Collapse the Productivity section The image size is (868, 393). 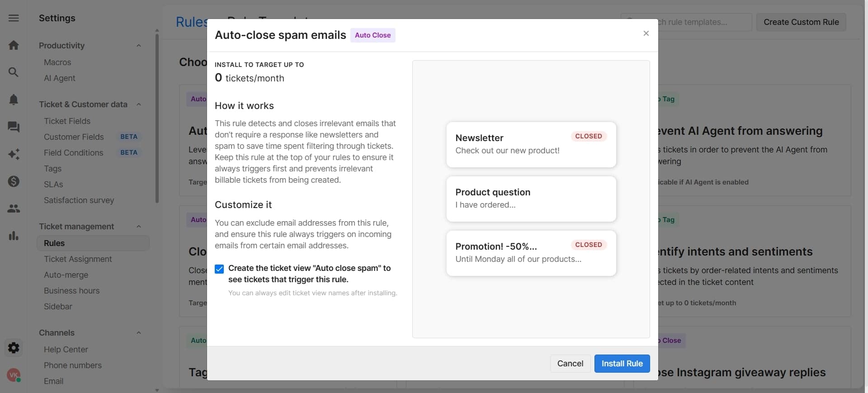pos(138,45)
